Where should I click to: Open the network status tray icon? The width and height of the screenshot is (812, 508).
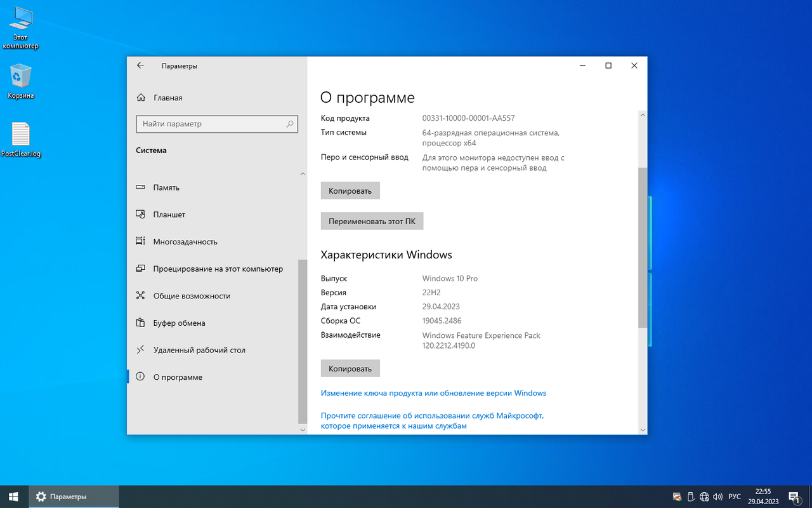704,497
